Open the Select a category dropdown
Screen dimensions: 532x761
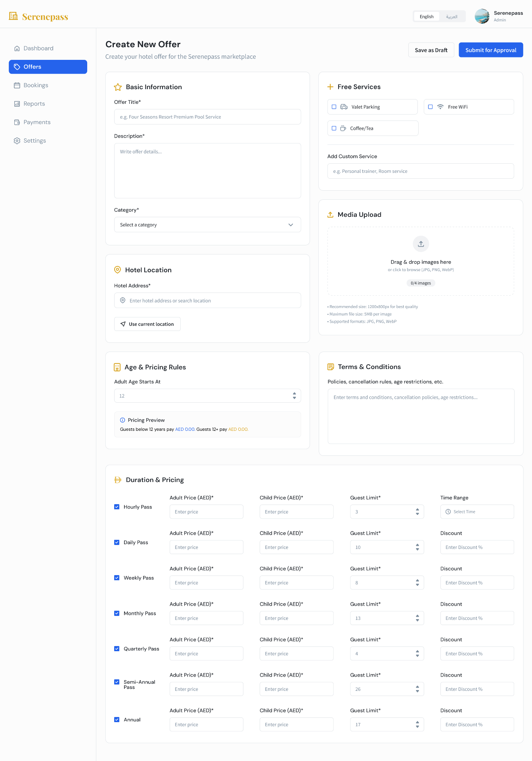(x=207, y=225)
